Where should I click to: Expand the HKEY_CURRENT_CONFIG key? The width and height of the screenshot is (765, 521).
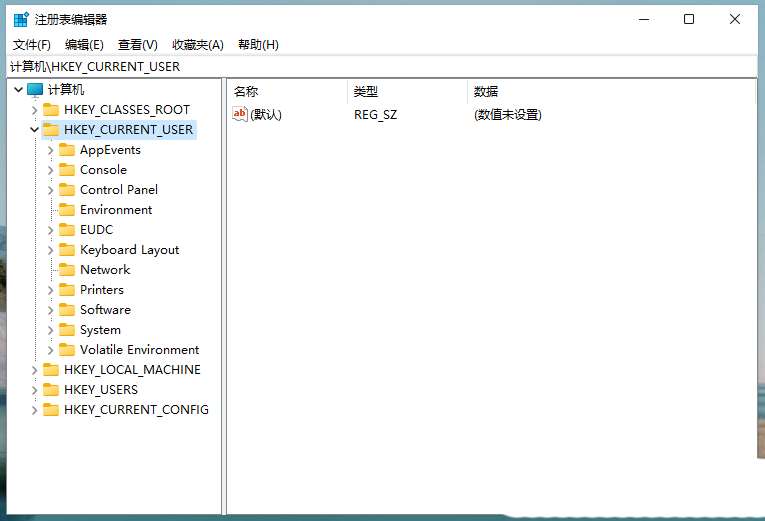click(34, 410)
